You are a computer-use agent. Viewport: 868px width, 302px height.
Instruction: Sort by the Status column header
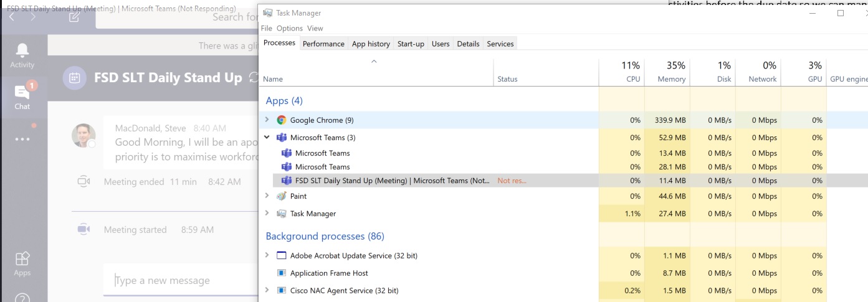tap(546, 72)
